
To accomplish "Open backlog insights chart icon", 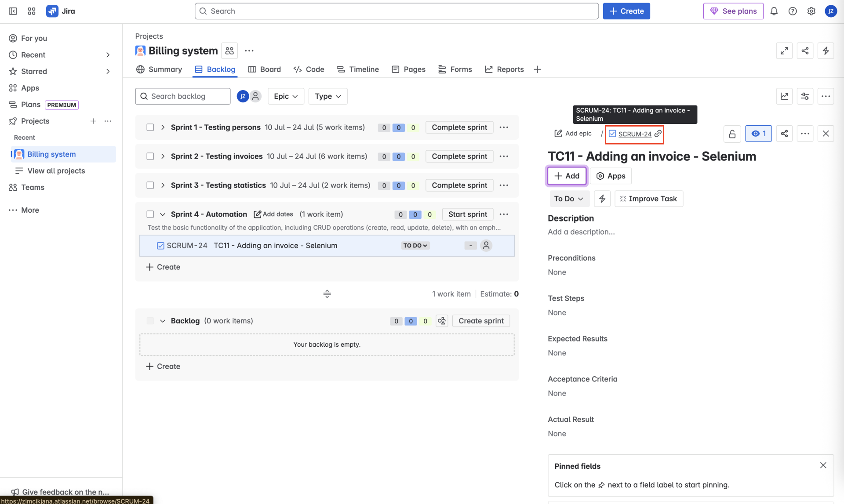I will point(784,96).
